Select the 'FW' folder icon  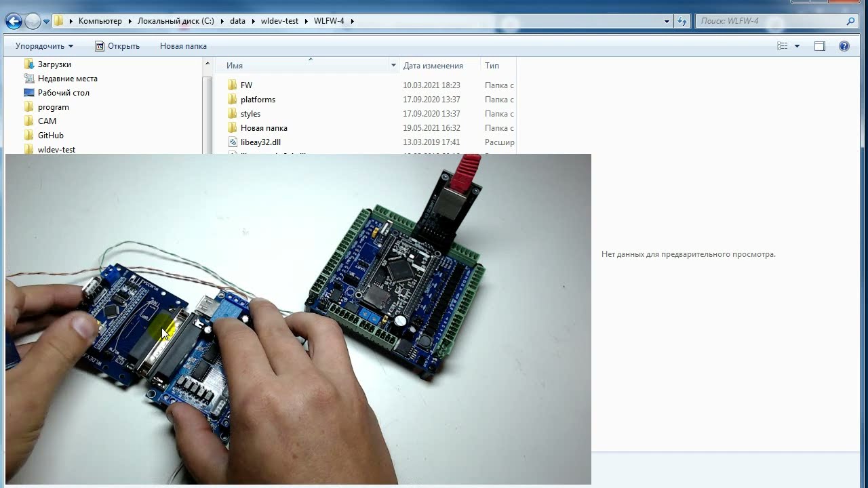point(232,85)
